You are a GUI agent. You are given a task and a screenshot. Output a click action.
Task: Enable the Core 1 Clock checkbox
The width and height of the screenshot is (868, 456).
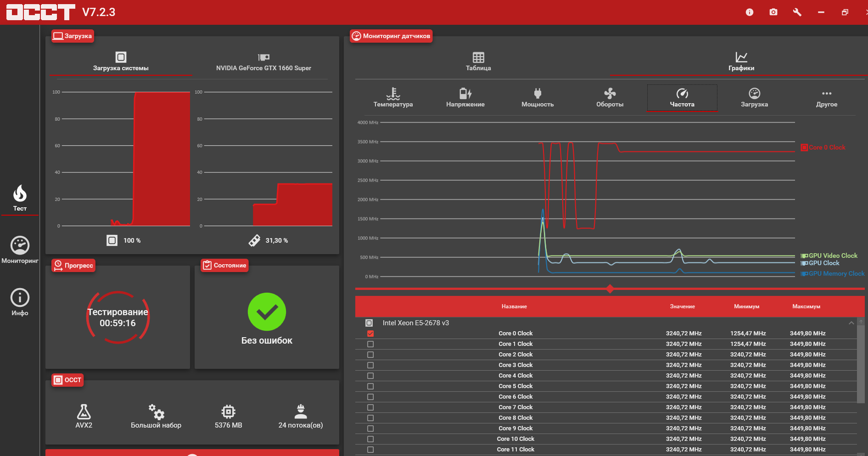pos(370,344)
